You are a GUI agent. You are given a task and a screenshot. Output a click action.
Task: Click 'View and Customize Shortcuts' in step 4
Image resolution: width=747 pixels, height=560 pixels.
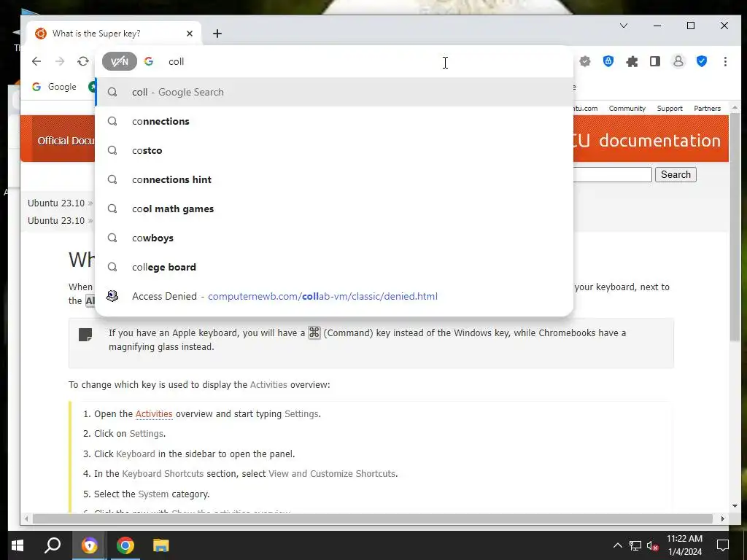click(x=332, y=473)
